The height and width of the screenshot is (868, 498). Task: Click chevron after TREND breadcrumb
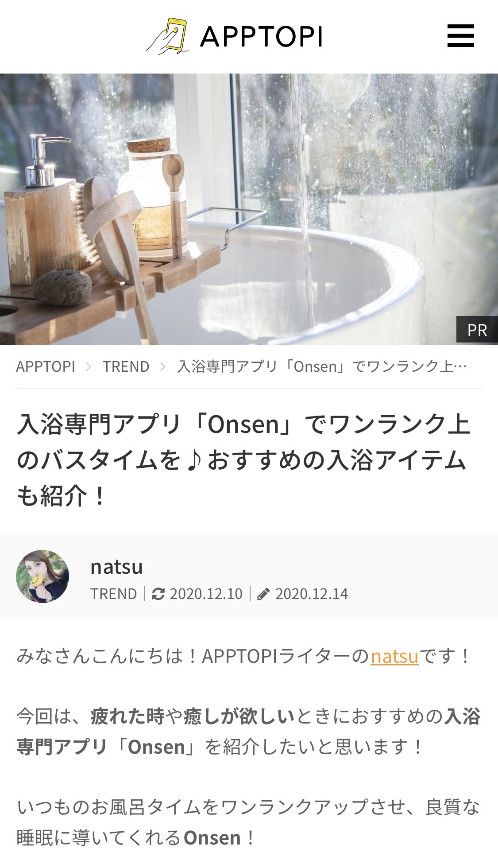click(163, 367)
